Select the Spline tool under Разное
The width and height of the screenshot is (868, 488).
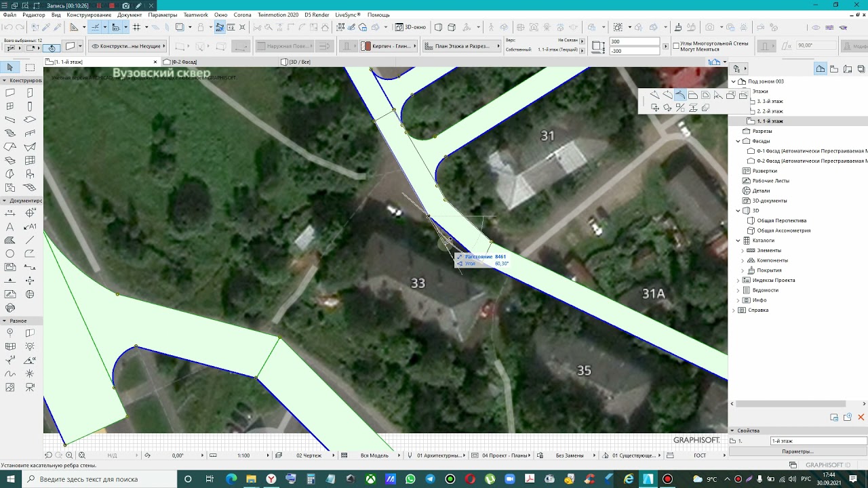pos(9,373)
